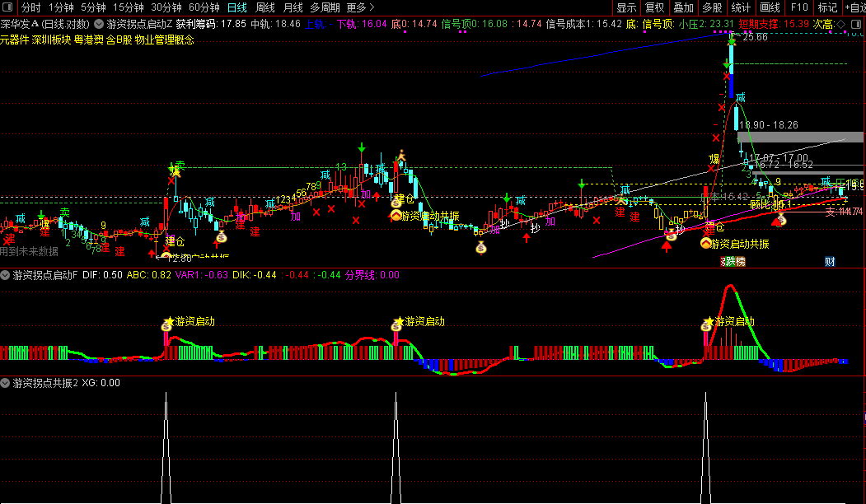
Task: Expand the 游资拐点共振2 indicator menu icon
Action: (5, 383)
